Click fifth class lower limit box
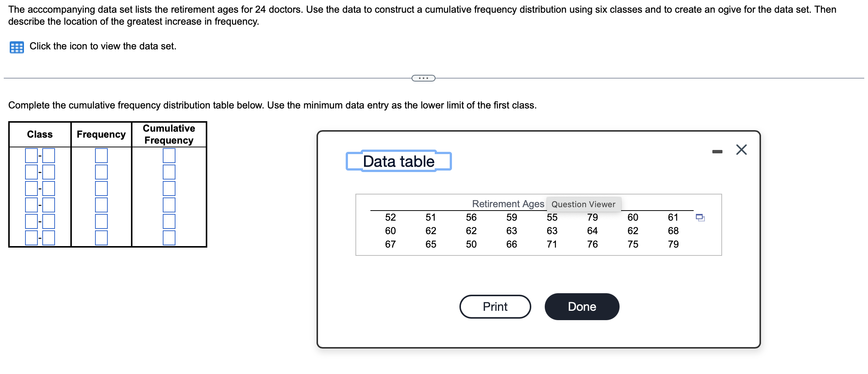 coord(31,221)
